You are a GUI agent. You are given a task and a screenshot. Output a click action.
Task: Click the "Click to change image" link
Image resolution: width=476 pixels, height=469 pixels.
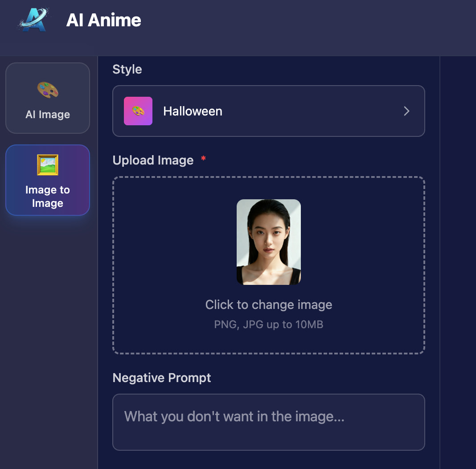(x=268, y=304)
